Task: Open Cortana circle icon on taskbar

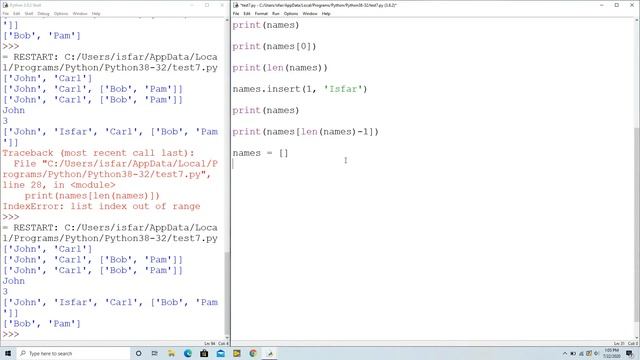Action: pos(139,353)
